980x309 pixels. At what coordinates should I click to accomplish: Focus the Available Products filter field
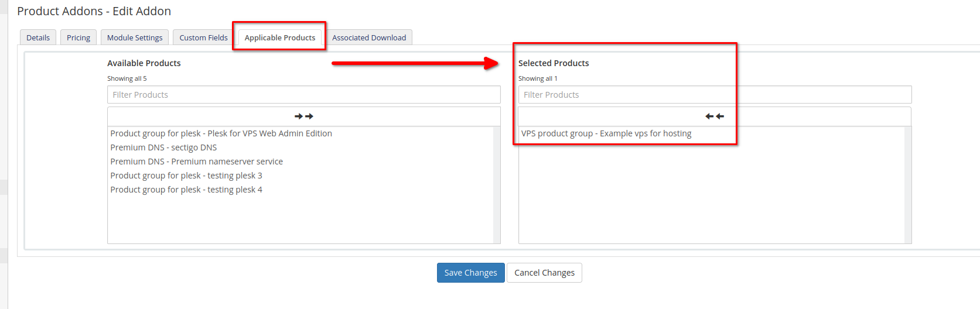click(303, 95)
